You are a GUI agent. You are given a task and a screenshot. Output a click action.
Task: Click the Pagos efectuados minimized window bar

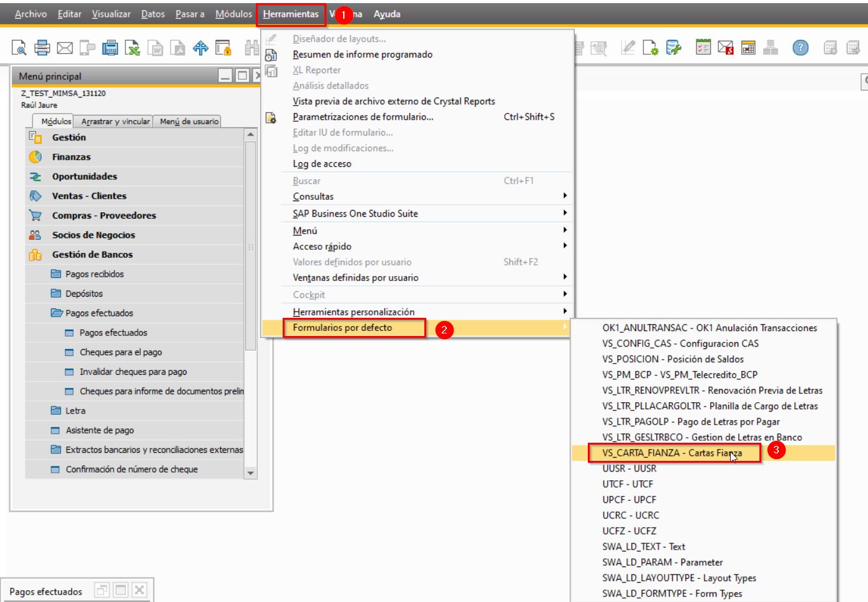coord(77,591)
